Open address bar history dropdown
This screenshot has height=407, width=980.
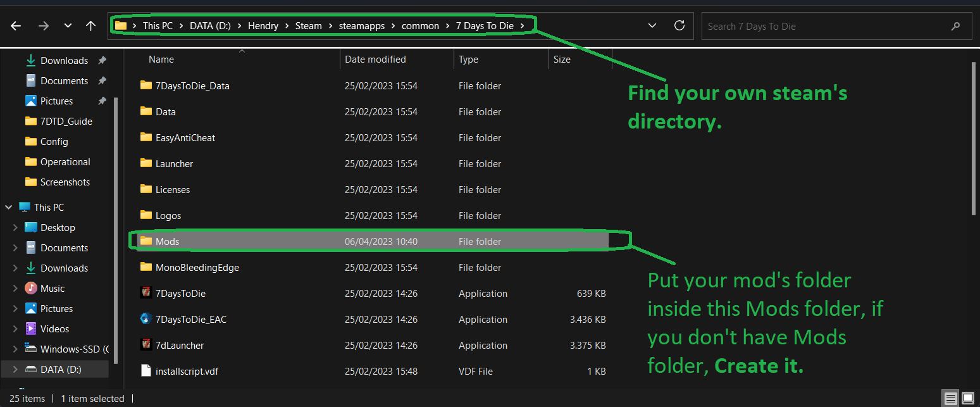coord(652,26)
